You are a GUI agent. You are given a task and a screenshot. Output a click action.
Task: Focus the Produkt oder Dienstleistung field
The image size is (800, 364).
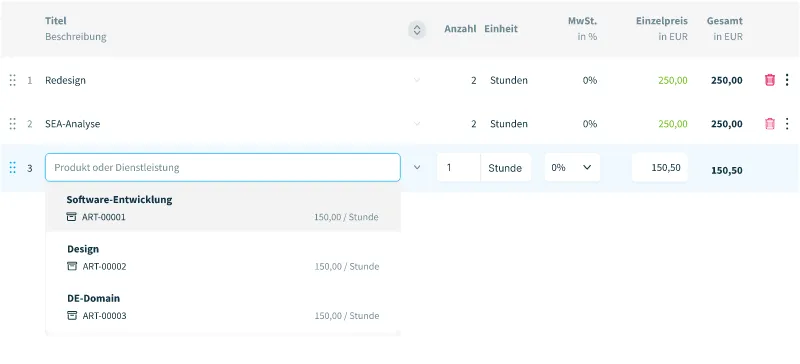point(223,167)
